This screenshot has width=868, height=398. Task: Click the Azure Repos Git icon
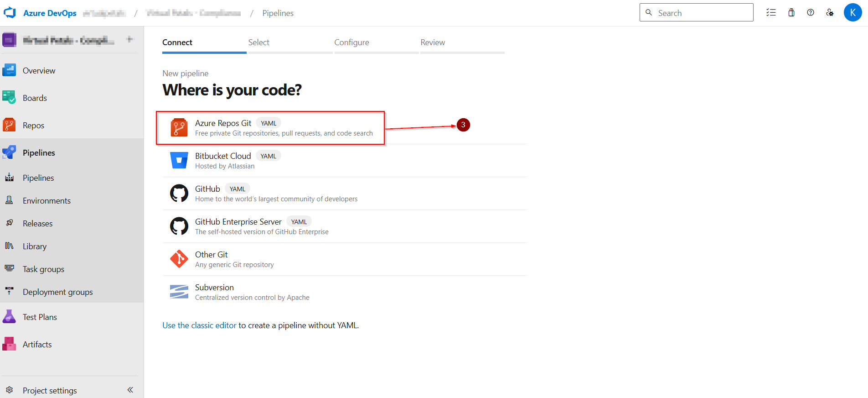179,127
